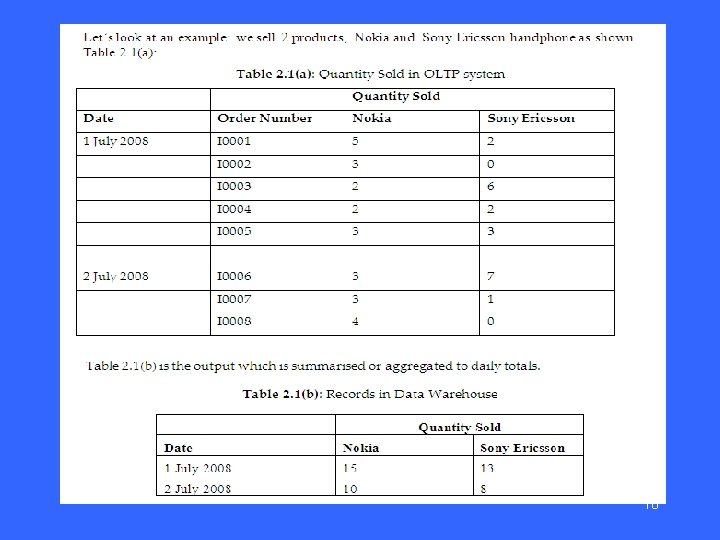
Task: Click the "Nokia" header in the Data Warehouse table
Action: pos(361,448)
